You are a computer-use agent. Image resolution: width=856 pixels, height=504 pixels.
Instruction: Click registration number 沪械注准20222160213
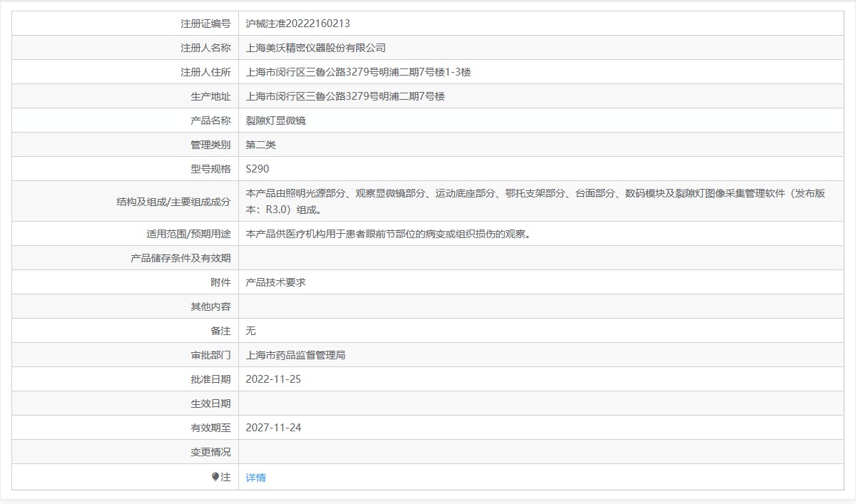point(297,24)
